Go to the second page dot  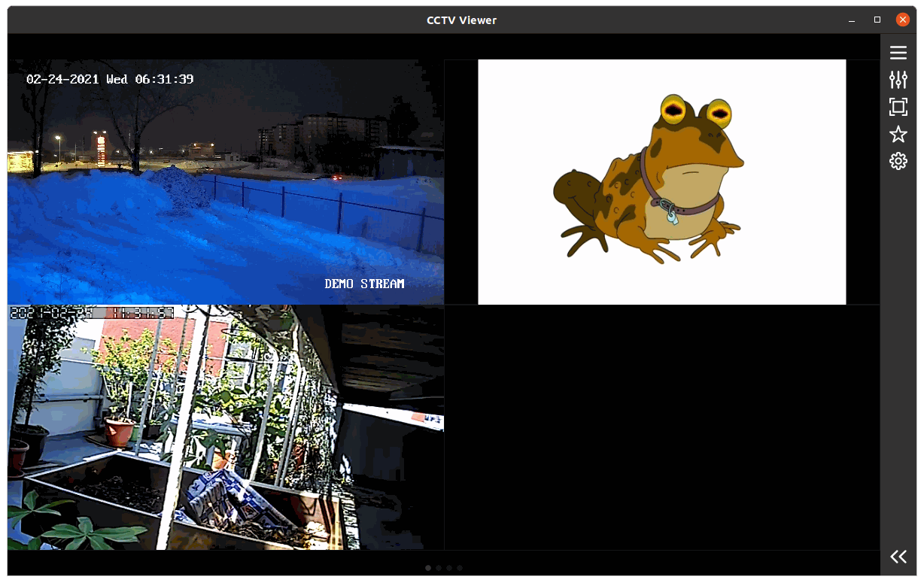[x=439, y=568]
